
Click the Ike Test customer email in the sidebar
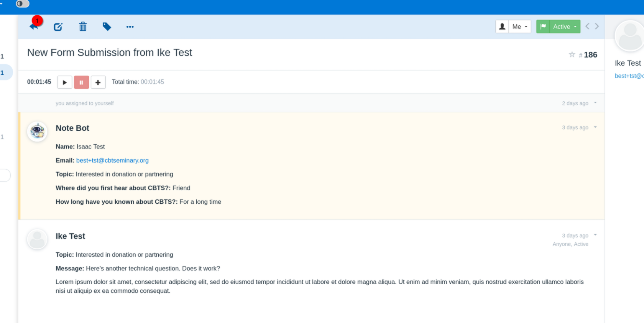629,76
